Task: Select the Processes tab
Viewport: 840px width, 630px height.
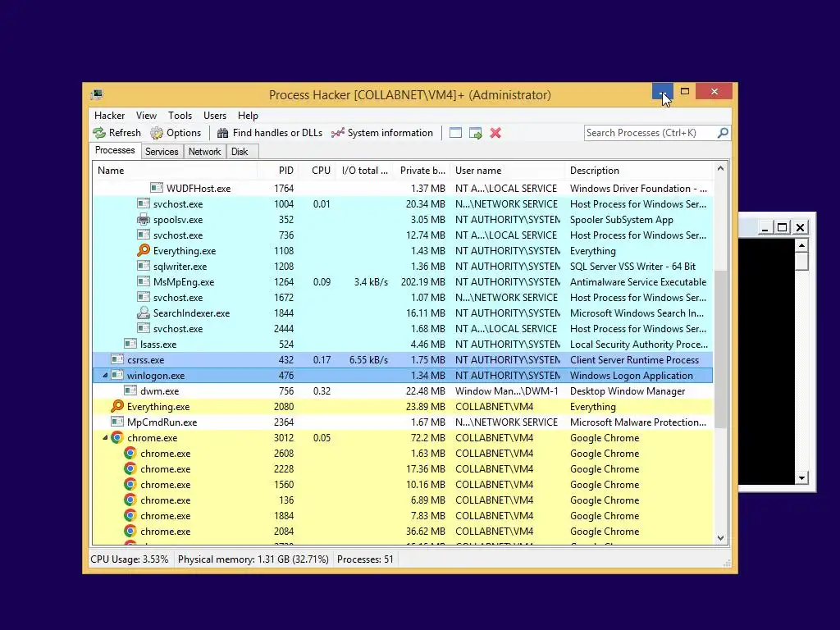Action: [x=115, y=151]
